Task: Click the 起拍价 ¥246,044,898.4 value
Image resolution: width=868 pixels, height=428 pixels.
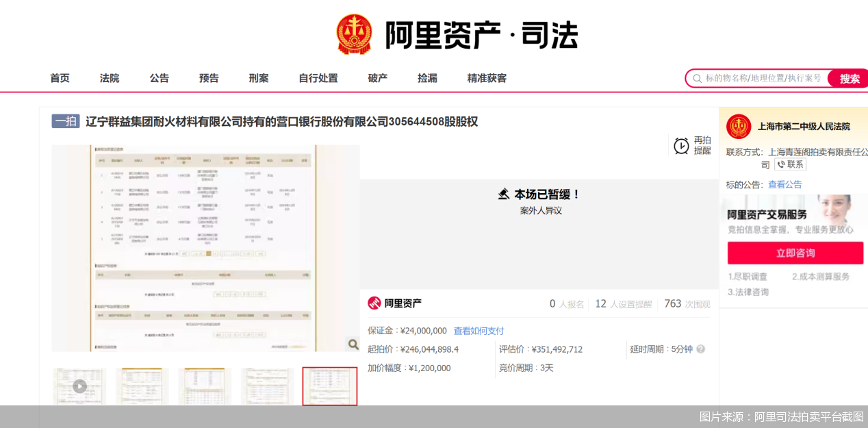Action: coord(429,349)
